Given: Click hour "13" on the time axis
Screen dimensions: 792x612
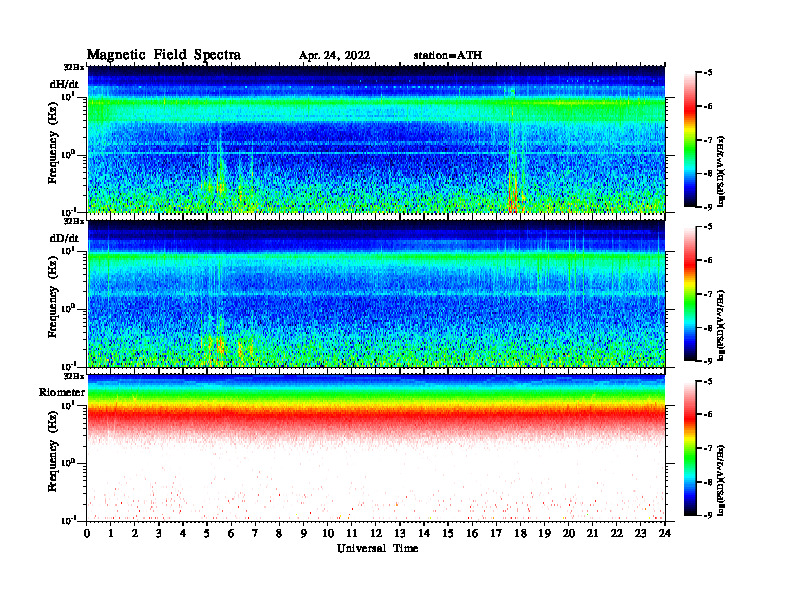Looking at the screenshot, I should point(400,534).
